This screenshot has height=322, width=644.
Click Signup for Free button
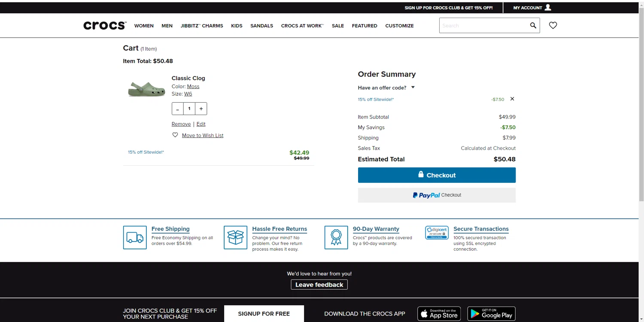coord(264,314)
